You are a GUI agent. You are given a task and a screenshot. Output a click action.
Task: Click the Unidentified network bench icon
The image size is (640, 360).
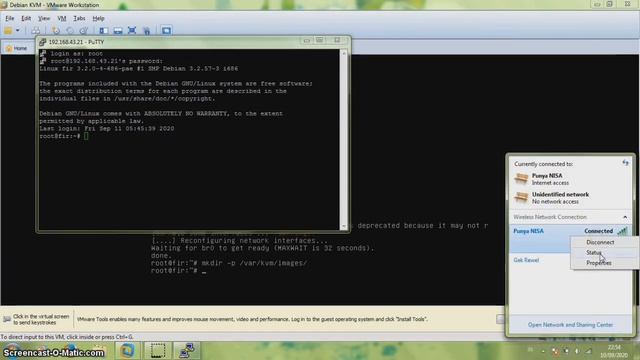pyautogui.click(x=521, y=197)
